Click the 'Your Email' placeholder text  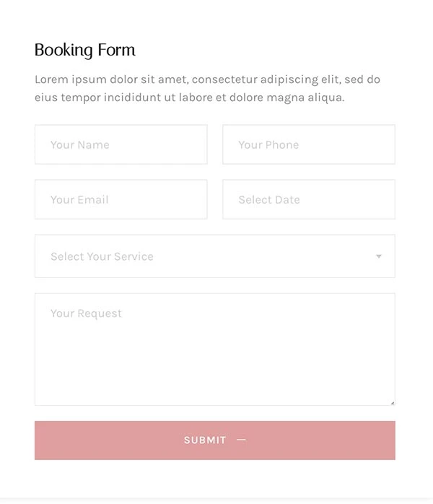point(79,199)
